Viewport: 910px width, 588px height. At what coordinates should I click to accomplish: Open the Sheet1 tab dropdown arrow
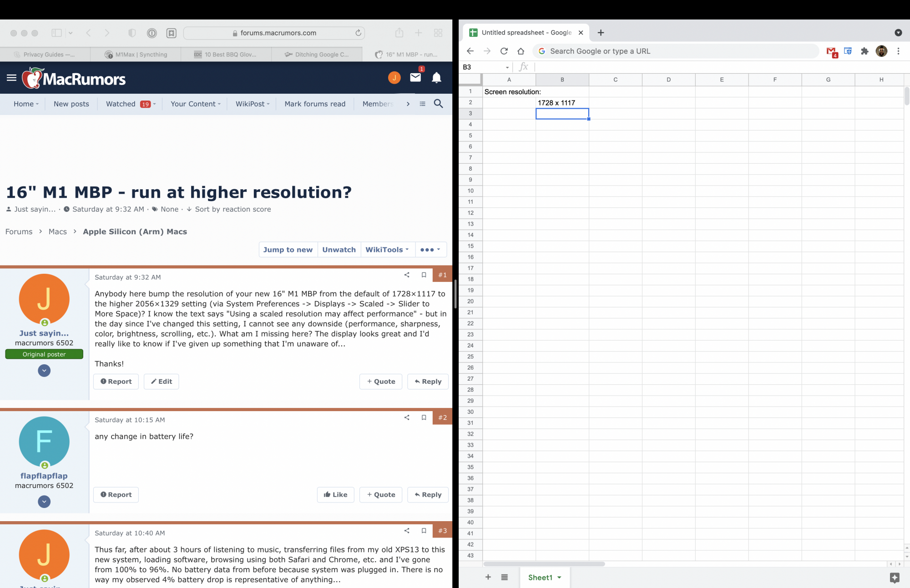coord(559,578)
